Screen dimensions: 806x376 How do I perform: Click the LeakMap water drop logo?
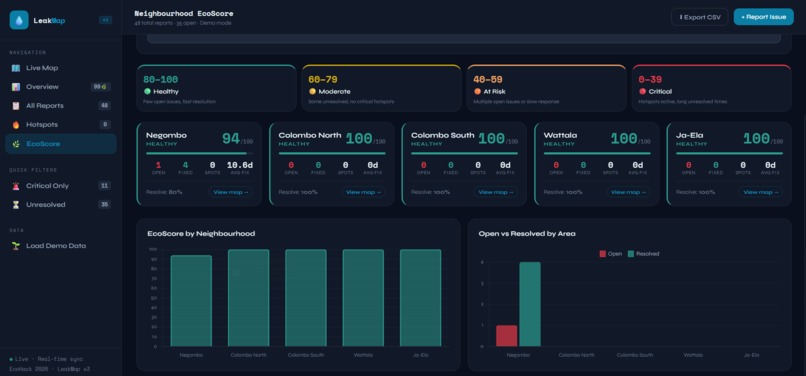pos(19,20)
